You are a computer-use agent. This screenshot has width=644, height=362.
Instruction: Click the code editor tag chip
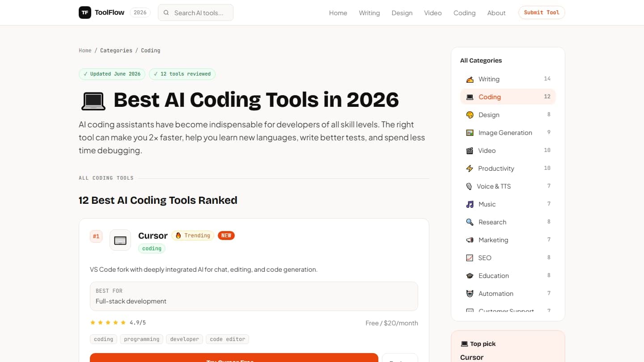(x=227, y=339)
